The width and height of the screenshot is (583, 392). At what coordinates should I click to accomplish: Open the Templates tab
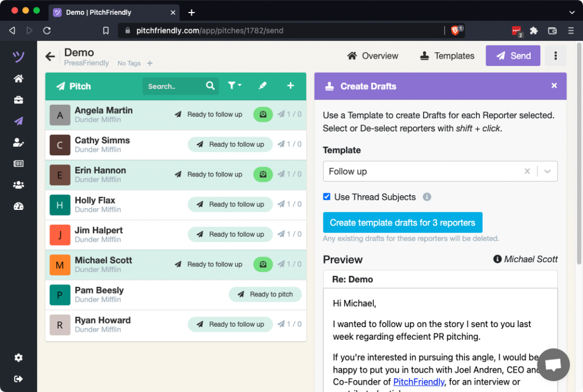pyautogui.click(x=447, y=56)
